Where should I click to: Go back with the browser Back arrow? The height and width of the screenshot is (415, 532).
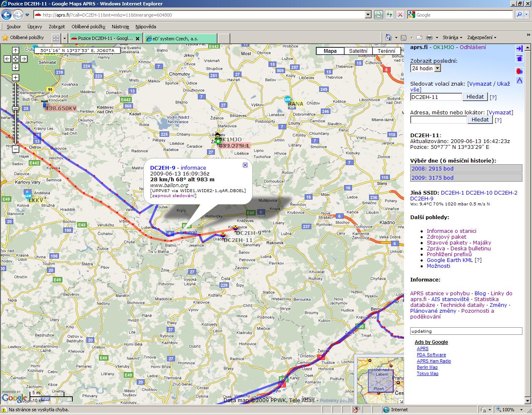click(7, 15)
